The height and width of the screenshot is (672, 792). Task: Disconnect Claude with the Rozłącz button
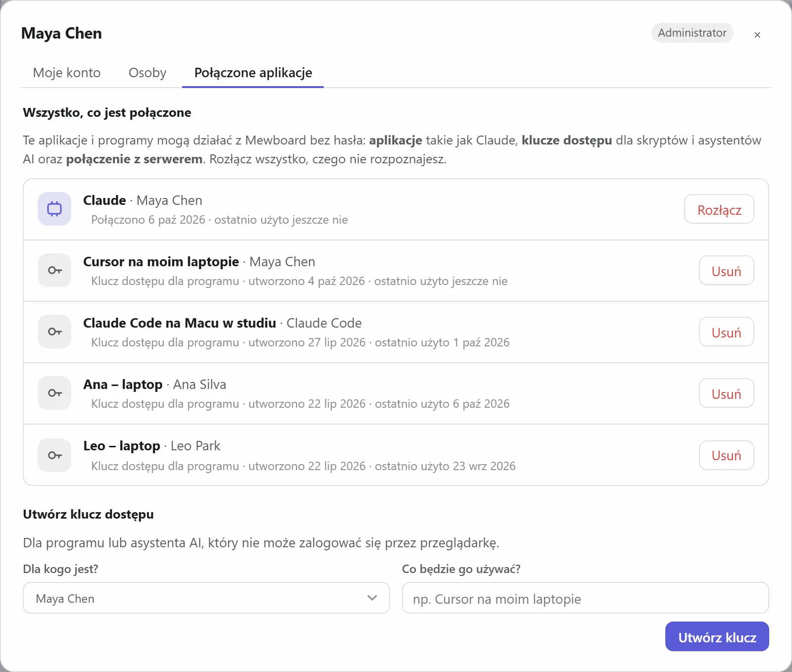(x=719, y=209)
